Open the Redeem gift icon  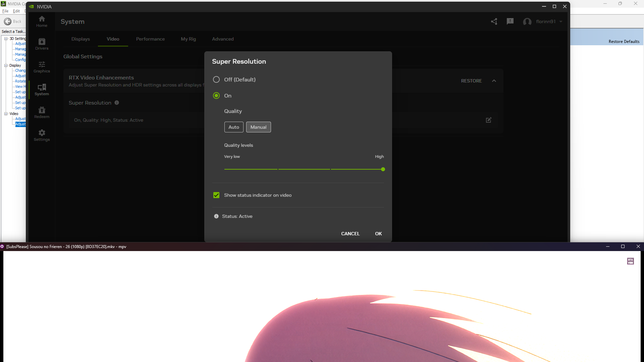42,112
